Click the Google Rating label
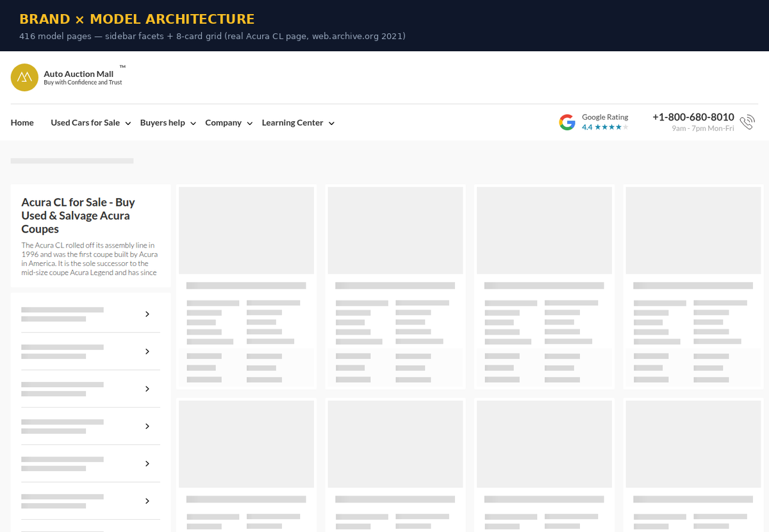The height and width of the screenshot is (532, 769). [605, 117]
